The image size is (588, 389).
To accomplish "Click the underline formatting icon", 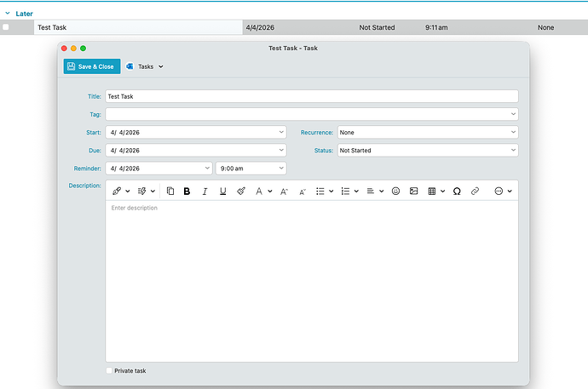I will (222, 192).
